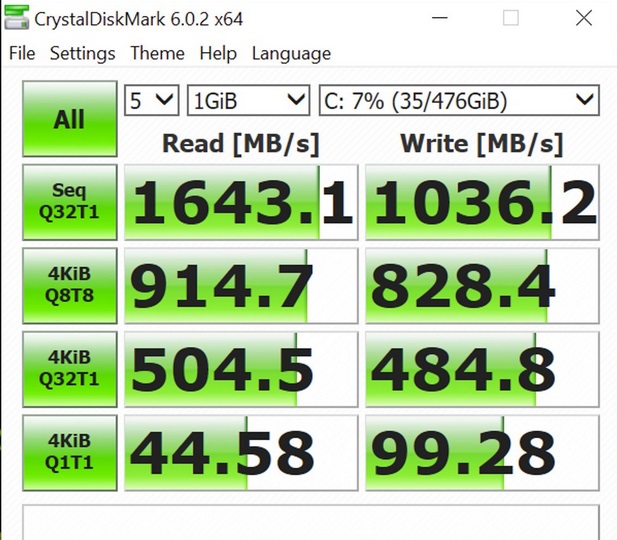Click the Write [MB/s] column header

tap(482, 144)
